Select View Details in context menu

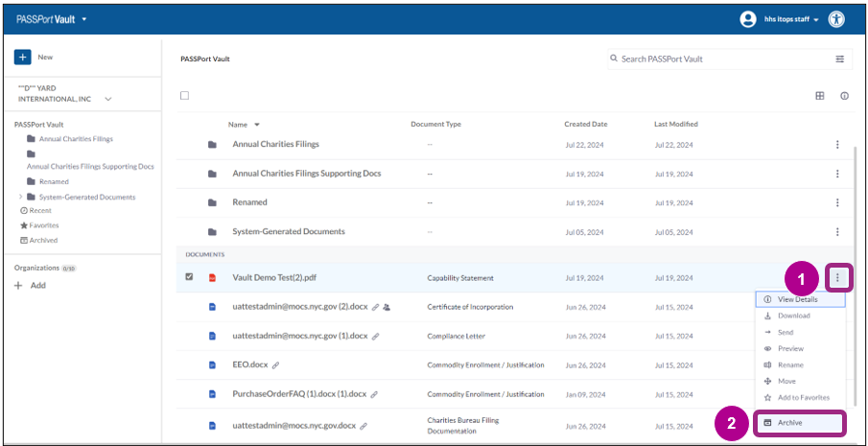click(800, 299)
